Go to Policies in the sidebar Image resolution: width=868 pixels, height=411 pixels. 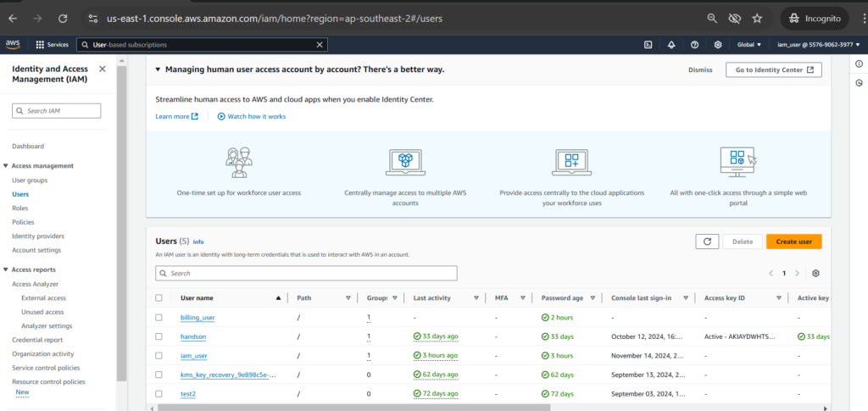[23, 222]
